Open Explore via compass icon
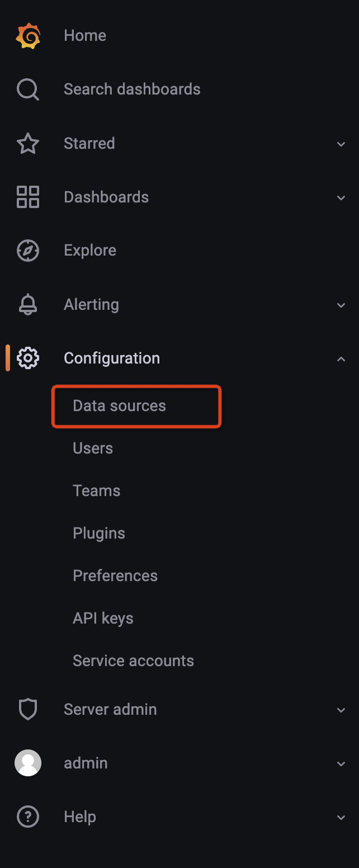The width and height of the screenshot is (359, 868). click(x=28, y=251)
